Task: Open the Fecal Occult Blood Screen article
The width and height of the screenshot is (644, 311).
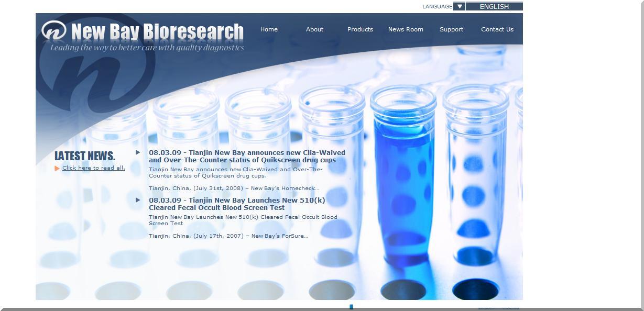Action: point(236,204)
